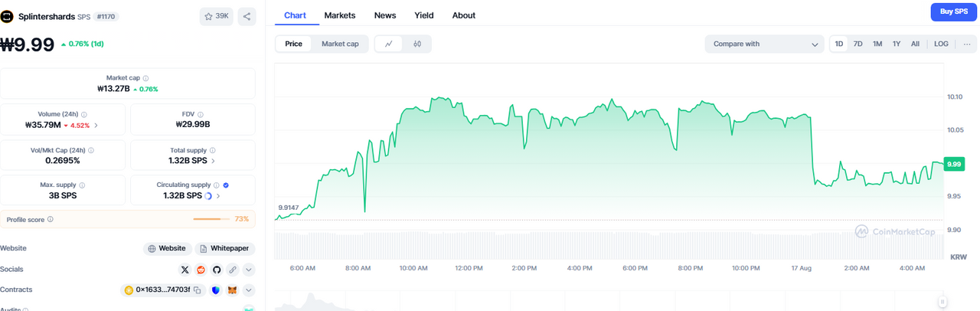
Task: Click the Buy SPS button
Action: pyautogui.click(x=953, y=11)
